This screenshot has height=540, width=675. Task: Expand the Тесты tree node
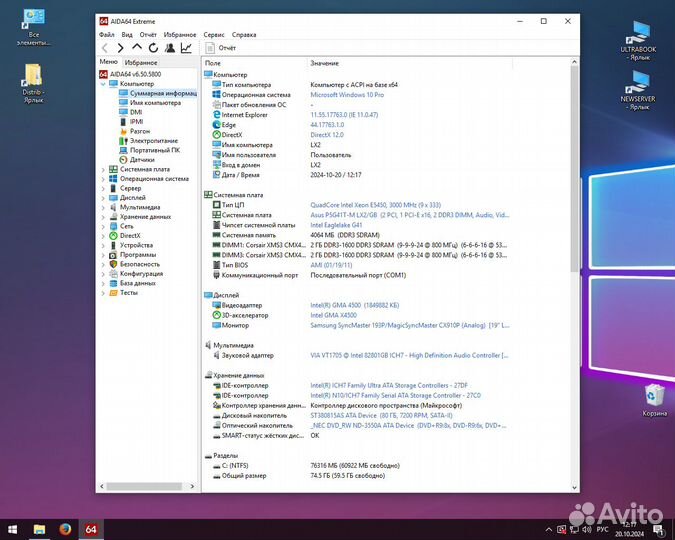click(x=103, y=293)
